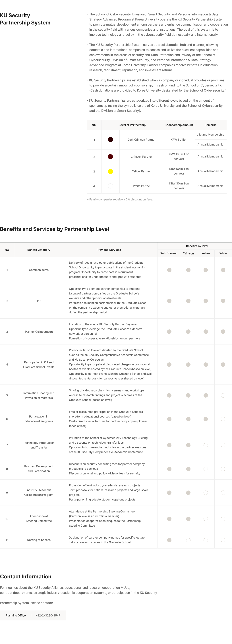Select the White benefits column header
The width and height of the screenshot is (232, 644).
[223, 253]
